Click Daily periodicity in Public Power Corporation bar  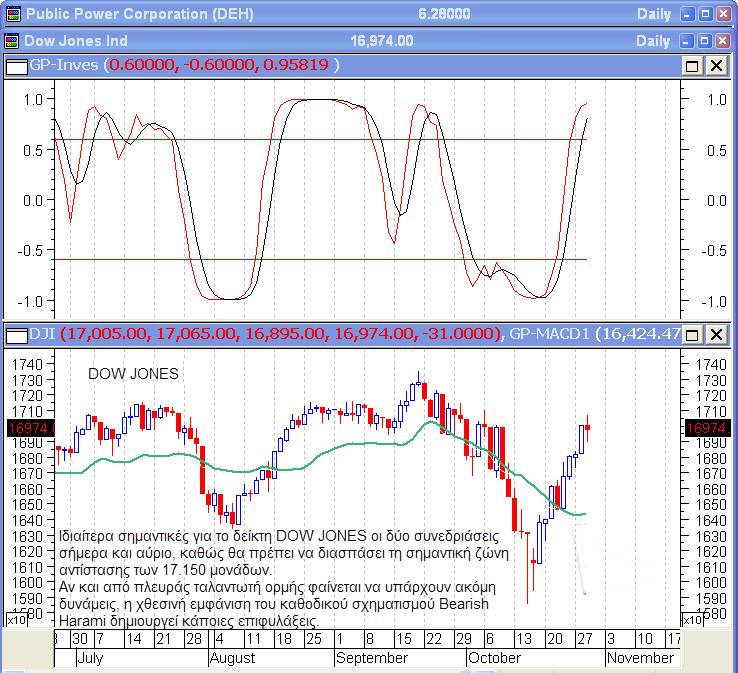tap(653, 14)
